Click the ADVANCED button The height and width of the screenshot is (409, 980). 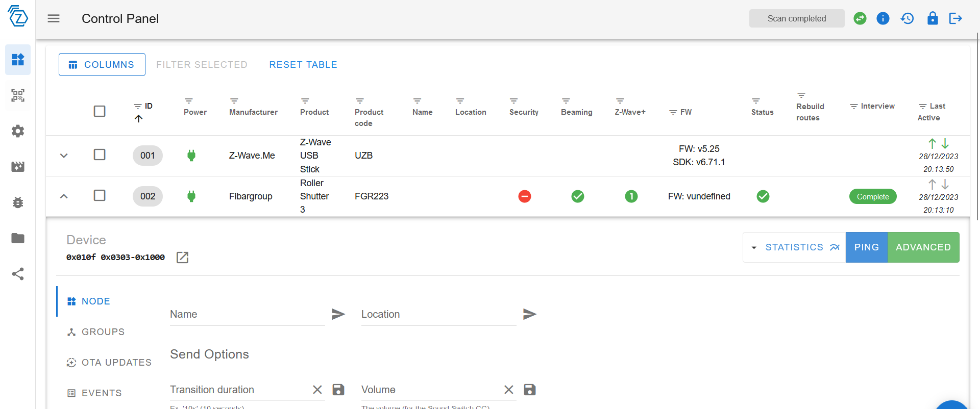pyautogui.click(x=923, y=247)
